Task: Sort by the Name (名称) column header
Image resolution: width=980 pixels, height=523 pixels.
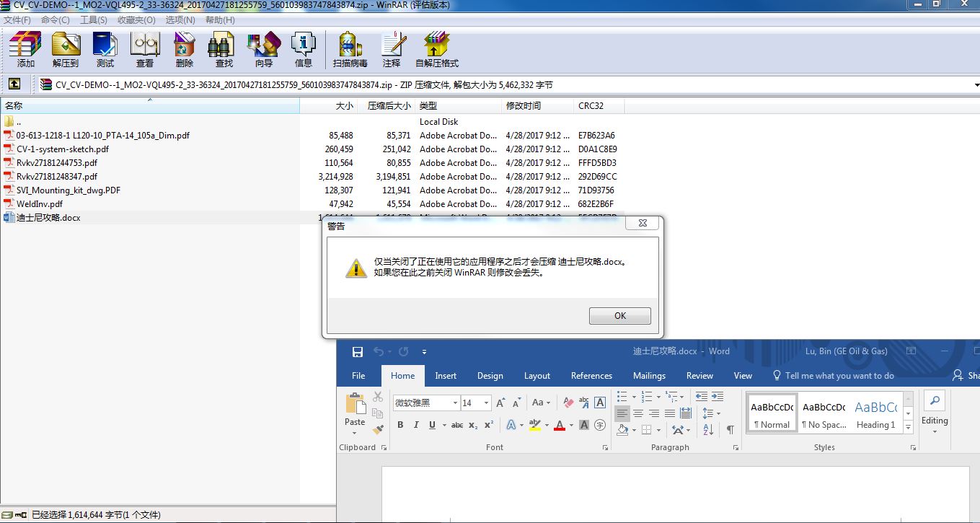Action: pyautogui.click(x=150, y=106)
